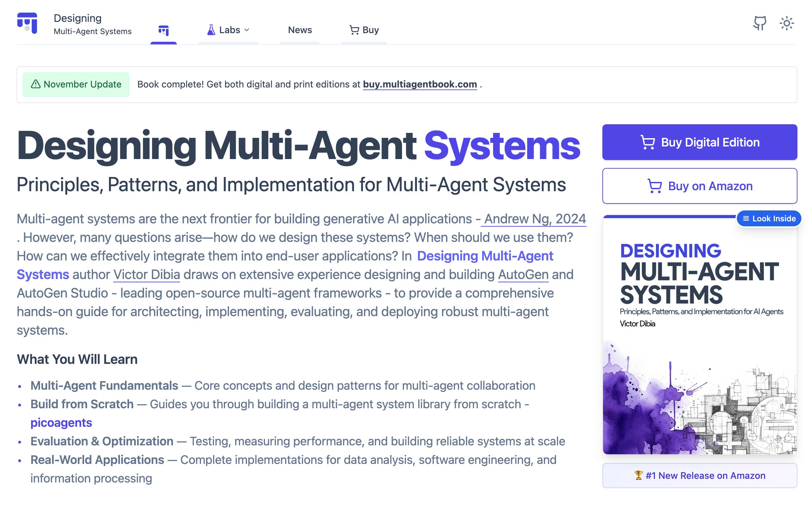Open the picoagents link
The width and height of the screenshot is (812, 507).
pos(61,423)
